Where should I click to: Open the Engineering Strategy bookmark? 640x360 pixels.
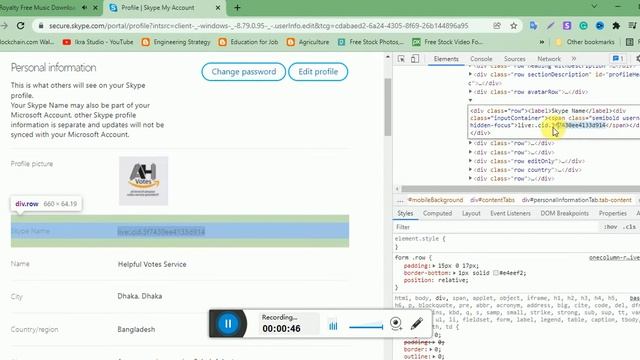click(x=176, y=42)
